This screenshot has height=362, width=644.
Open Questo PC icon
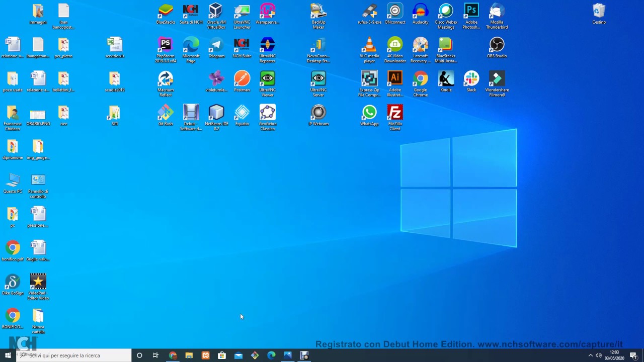(x=13, y=184)
